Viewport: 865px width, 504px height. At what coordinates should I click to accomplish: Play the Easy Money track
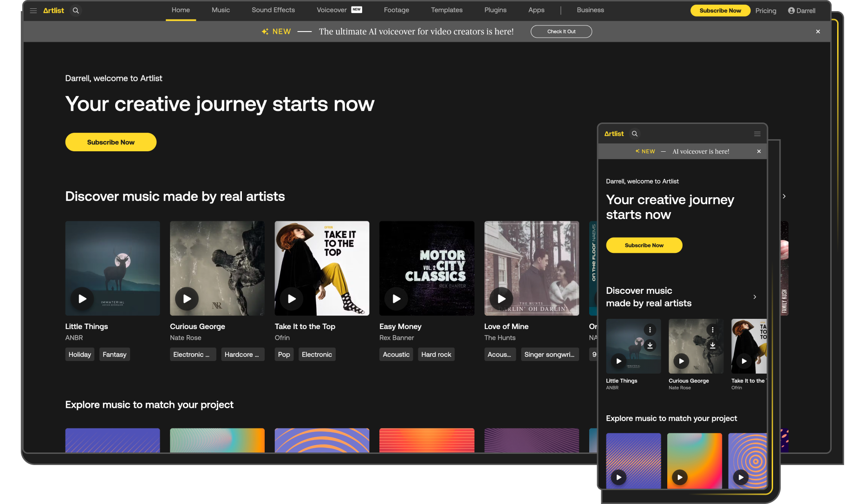click(397, 299)
